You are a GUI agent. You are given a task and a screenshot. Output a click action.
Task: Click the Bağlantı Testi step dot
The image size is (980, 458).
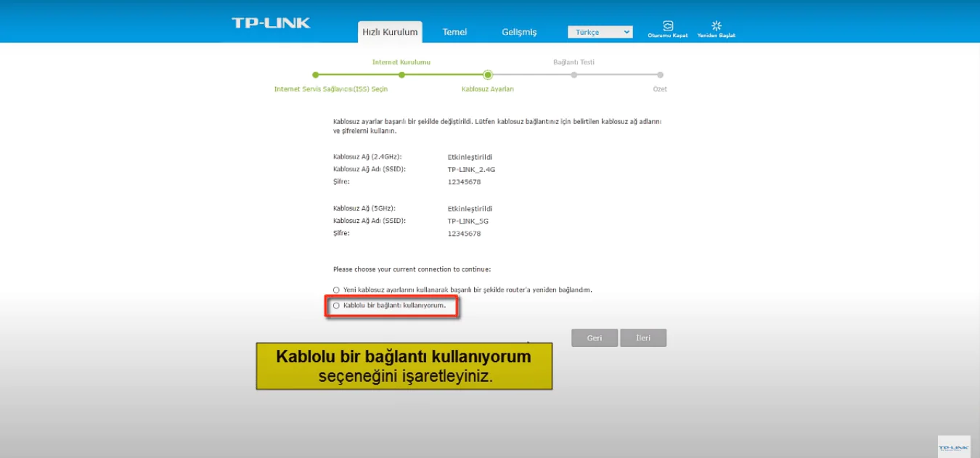point(574,74)
